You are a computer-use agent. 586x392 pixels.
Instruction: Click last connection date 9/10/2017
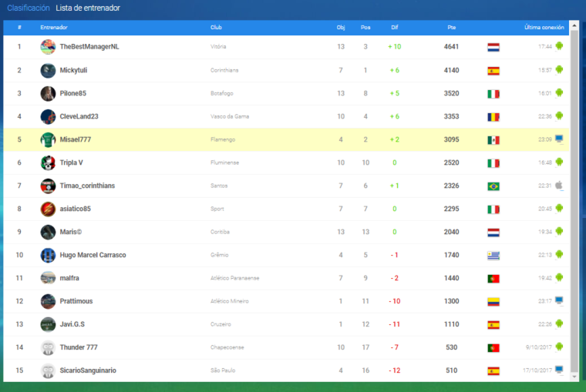pyautogui.click(x=538, y=347)
